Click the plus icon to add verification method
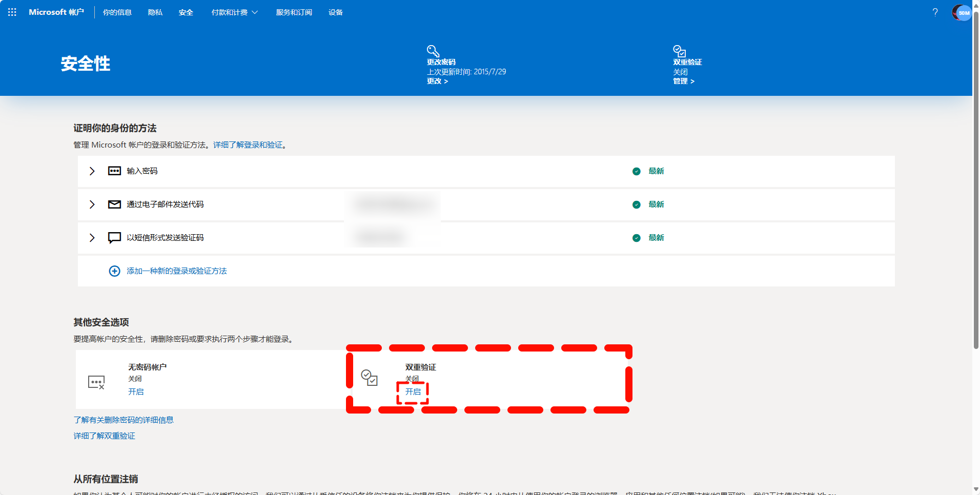The height and width of the screenshot is (495, 980). point(115,271)
